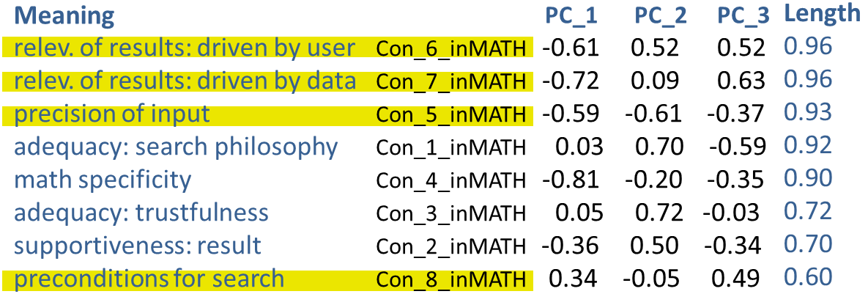Click the Con_6_inMATH cell
868x294 pixels.
pyautogui.click(x=451, y=49)
